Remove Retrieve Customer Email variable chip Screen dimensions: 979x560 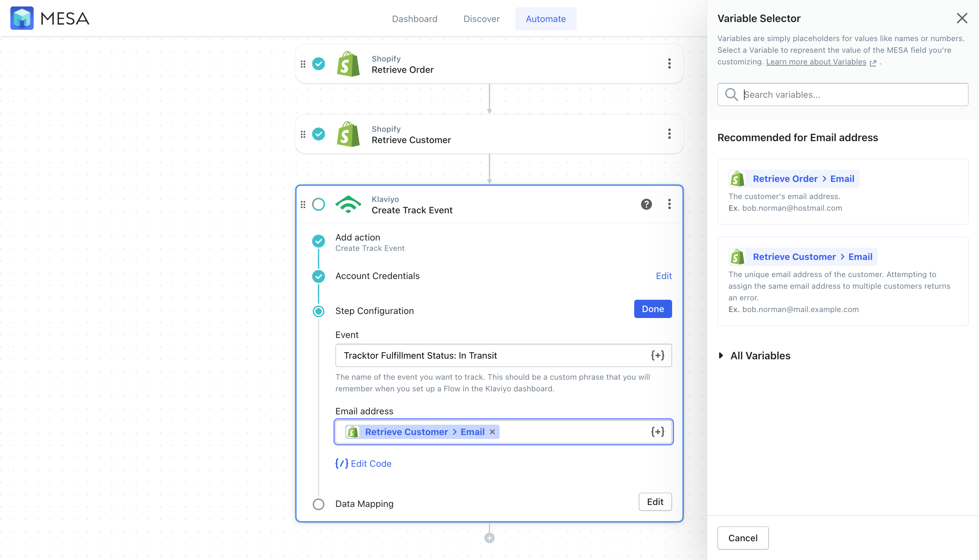click(492, 432)
